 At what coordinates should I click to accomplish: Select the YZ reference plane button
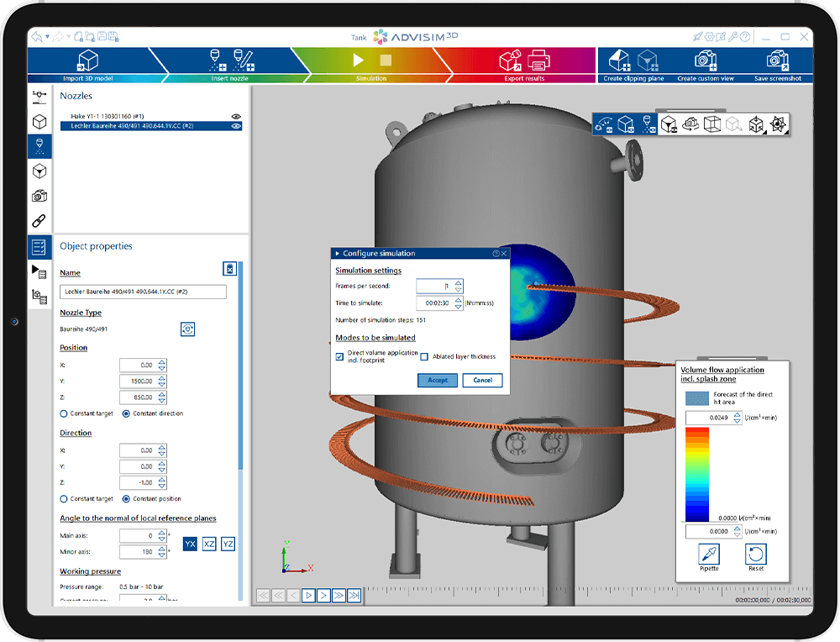228,544
